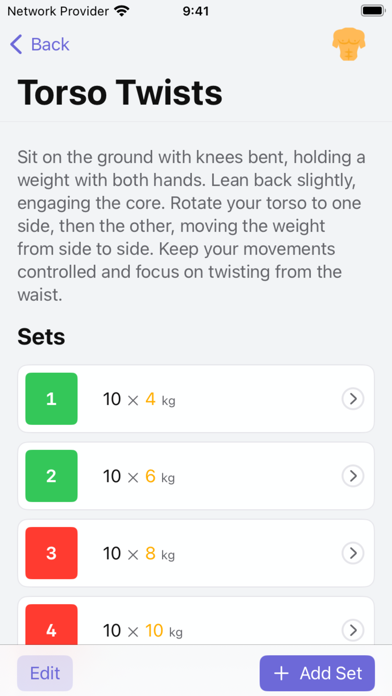Click the Edit button
The width and height of the screenshot is (392, 696).
tap(45, 673)
